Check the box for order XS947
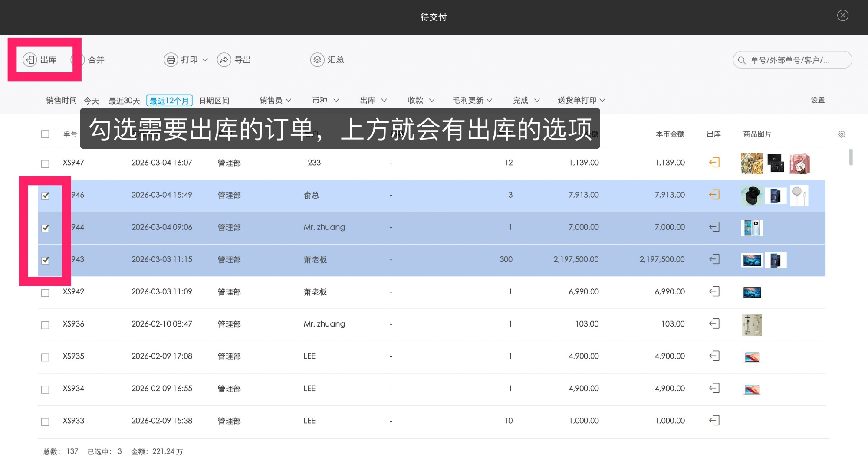The height and width of the screenshot is (464, 868). 45,163
